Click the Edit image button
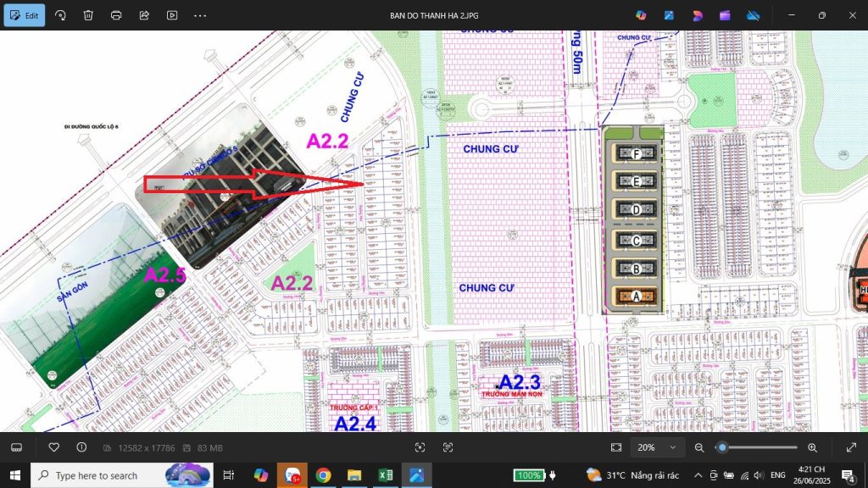 [25, 15]
